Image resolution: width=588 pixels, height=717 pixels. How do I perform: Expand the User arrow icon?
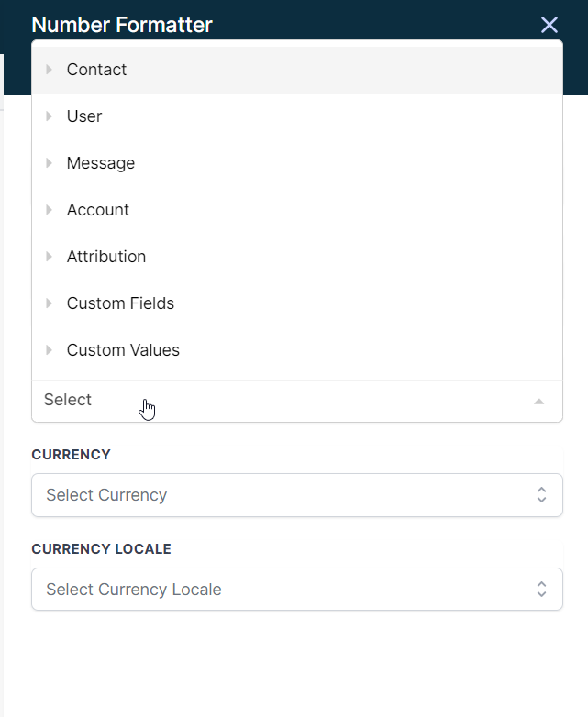[x=49, y=116]
